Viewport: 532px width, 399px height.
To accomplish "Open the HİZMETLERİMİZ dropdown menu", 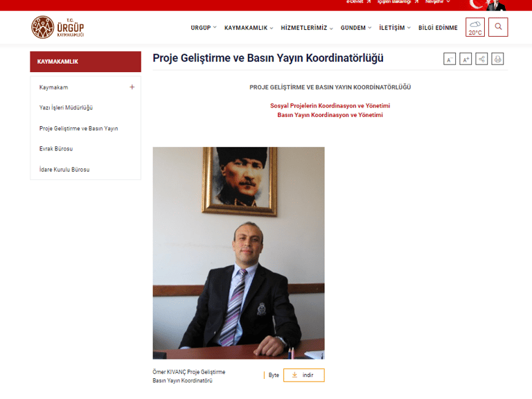I will click(307, 28).
